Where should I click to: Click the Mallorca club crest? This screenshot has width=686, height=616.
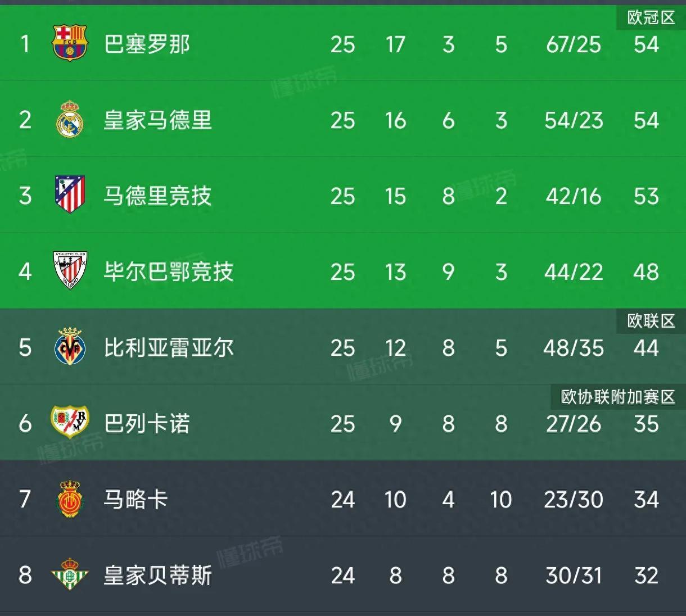point(70,499)
